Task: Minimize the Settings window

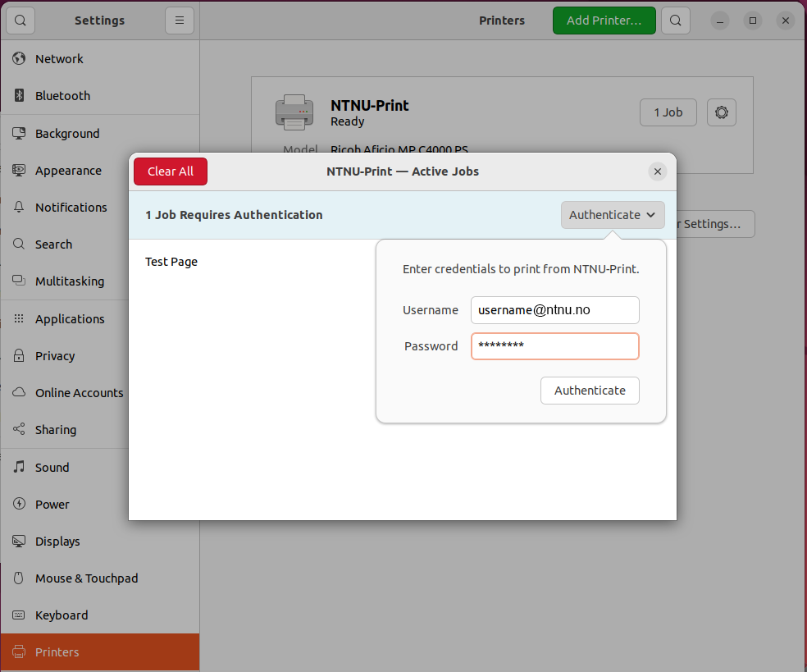Action: [x=719, y=21]
